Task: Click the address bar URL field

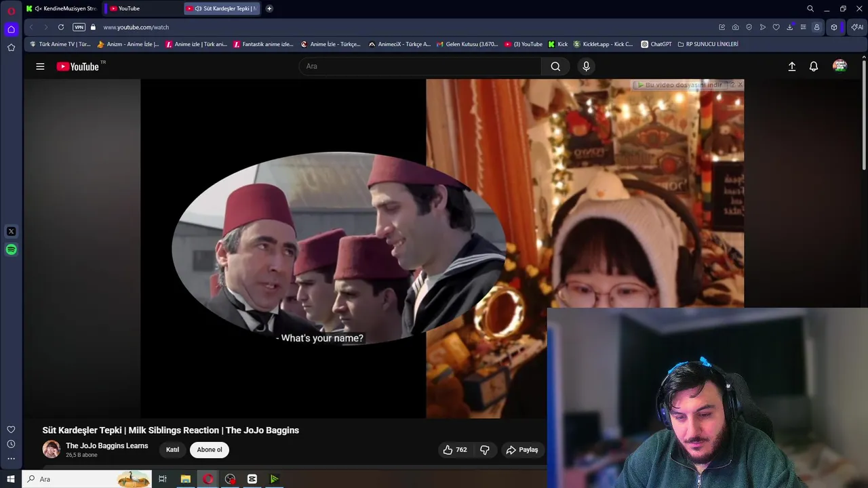Action: pyautogui.click(x=407, y=27)
